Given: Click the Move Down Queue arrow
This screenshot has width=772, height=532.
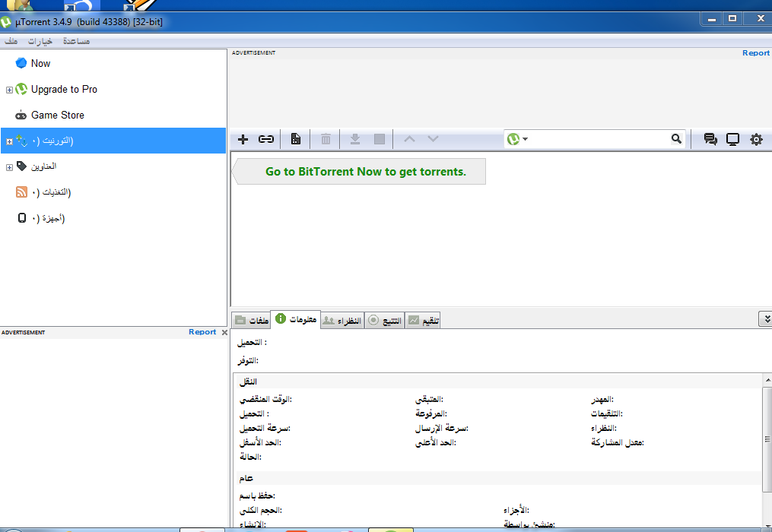Looking at the screenshot, I should 433,139.
